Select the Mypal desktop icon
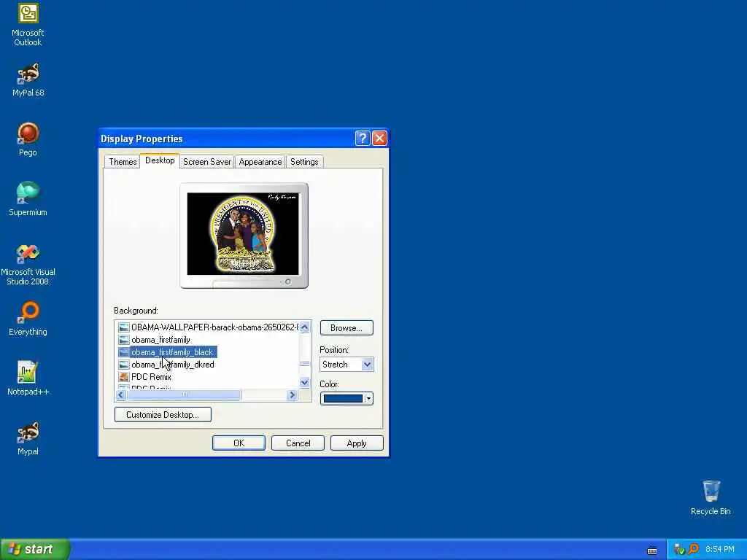The height and width of the screenshot is (560, 747). [x=28, y=438]
